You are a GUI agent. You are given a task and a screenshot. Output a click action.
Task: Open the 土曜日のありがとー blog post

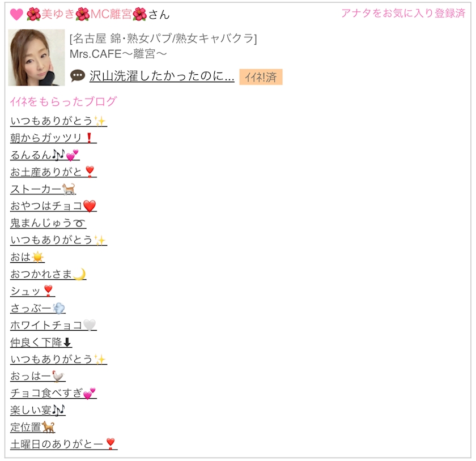tap(63, 445)
